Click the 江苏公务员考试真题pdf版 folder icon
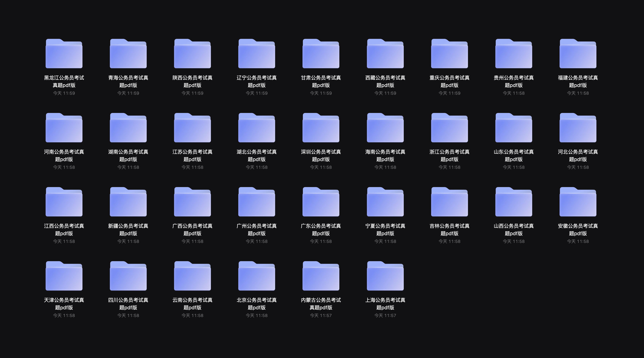Screen dimensions: 644x358 pos(192,128)
